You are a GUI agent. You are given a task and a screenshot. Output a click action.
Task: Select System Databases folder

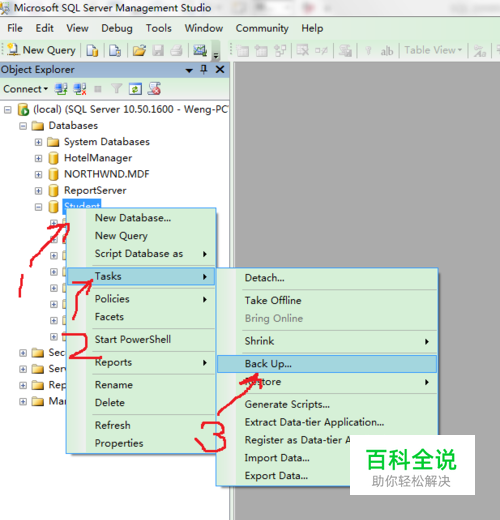(x=107, y=142)
